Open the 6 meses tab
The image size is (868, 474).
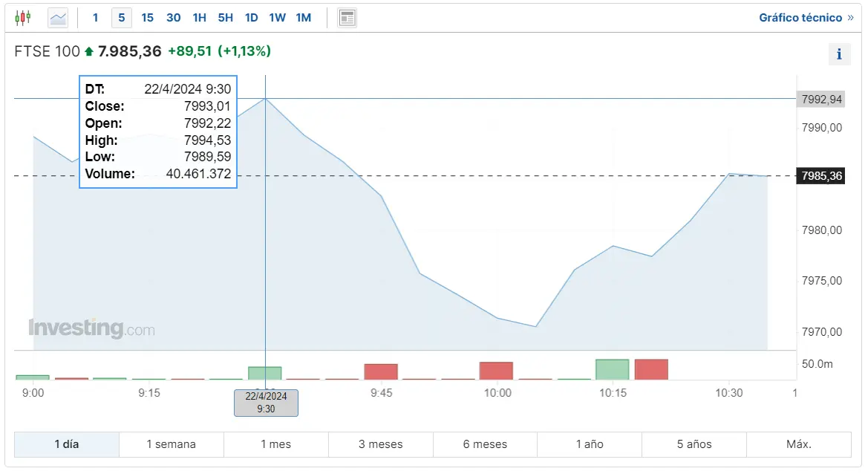pyautogui.click(x=485, y=444)
